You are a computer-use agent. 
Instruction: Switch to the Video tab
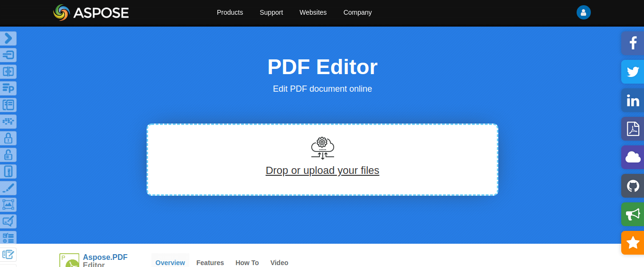click(x=279, y=262)
